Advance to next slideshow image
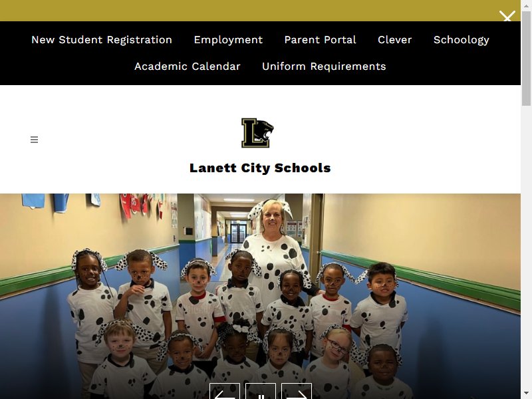Image resolution: width=532 pixels, height=399 pixels. tap(297, 391)
